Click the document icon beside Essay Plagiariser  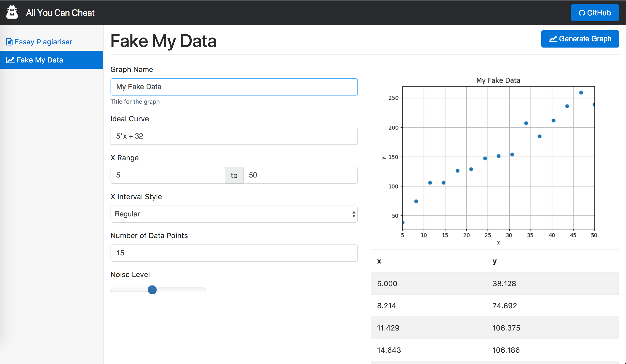[9, 42]
